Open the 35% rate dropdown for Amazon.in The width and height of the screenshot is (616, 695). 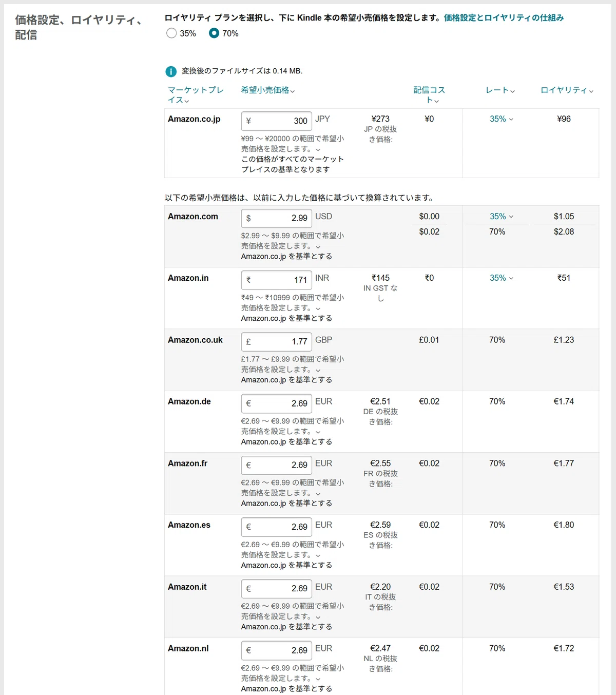tap(501, 278)
